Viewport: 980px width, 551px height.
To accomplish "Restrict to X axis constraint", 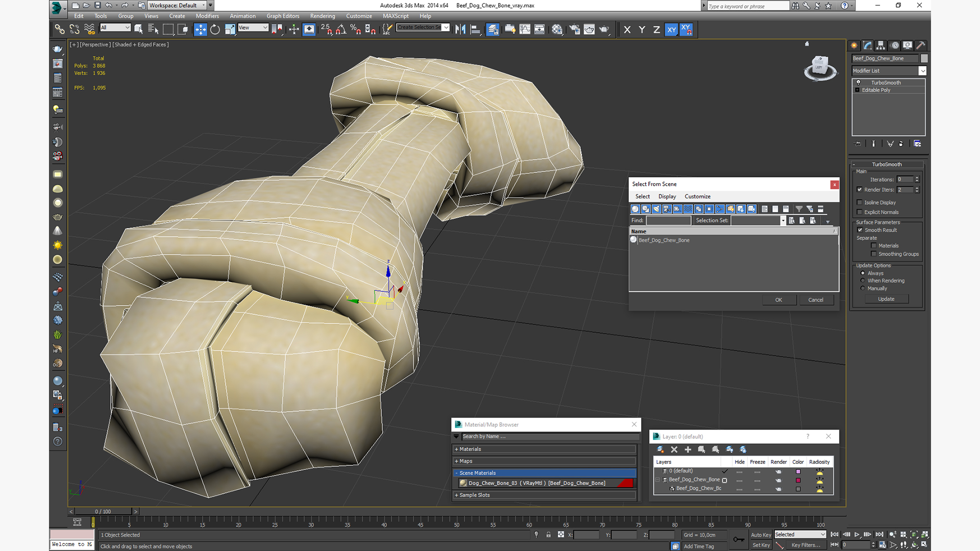I will point(627,30).
